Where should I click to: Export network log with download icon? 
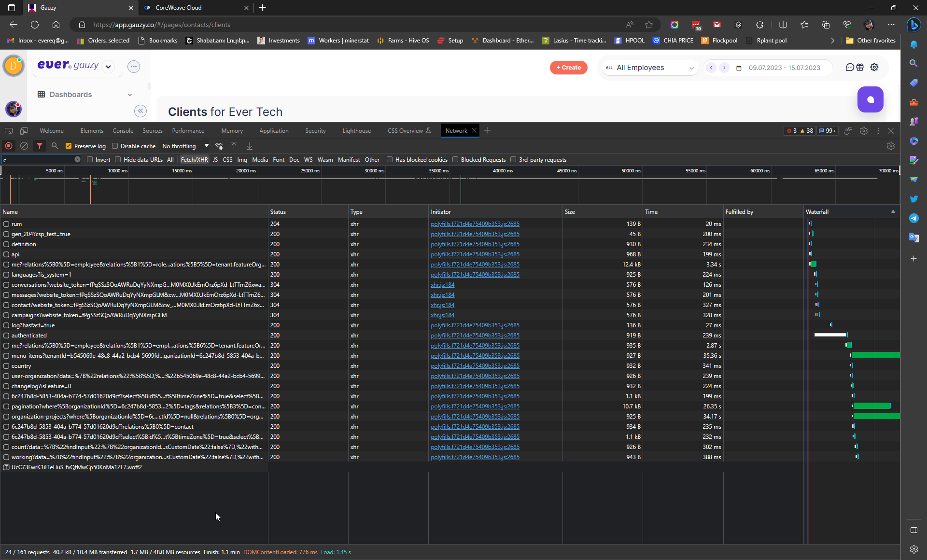[x=250, y=146]
